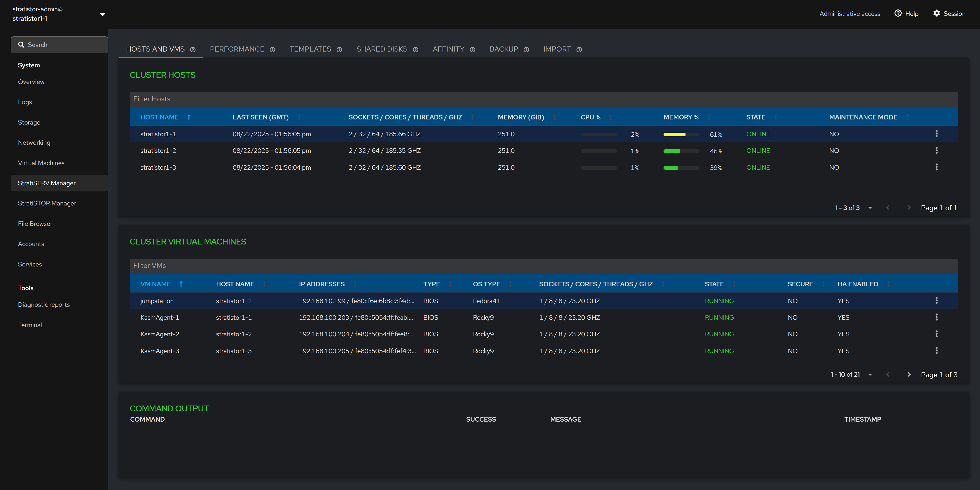The width and height of the screenshot is (980, 490).
Task: Go to next page of virtual machines
Action: tap(909, 374)
